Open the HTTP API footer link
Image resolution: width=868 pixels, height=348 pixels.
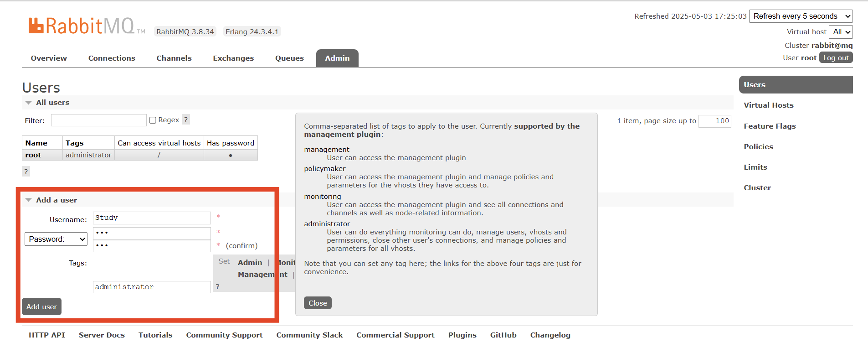click(x=47, y=335)
